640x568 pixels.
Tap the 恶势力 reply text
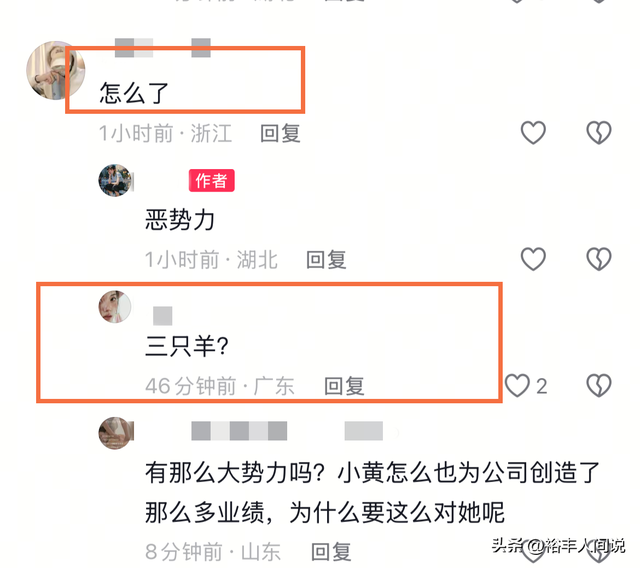click(x=180, y=220)
